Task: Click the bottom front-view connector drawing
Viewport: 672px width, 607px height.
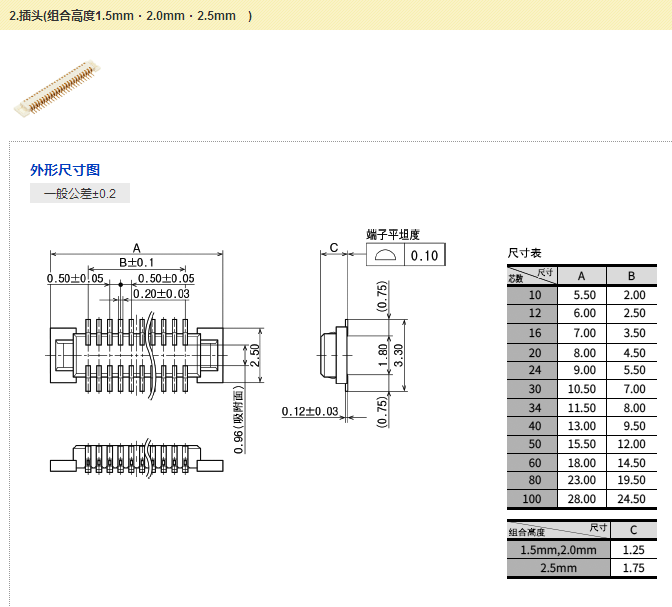Action: point(135,461)
